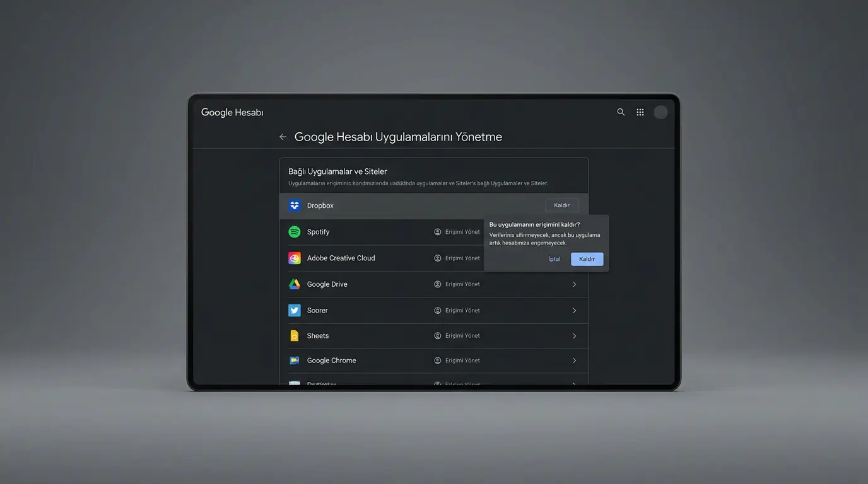This screenshot has height=484, width=868.
Task: Click the Spotify app icon
Action: pyautogui.click(x=295, y=232)
